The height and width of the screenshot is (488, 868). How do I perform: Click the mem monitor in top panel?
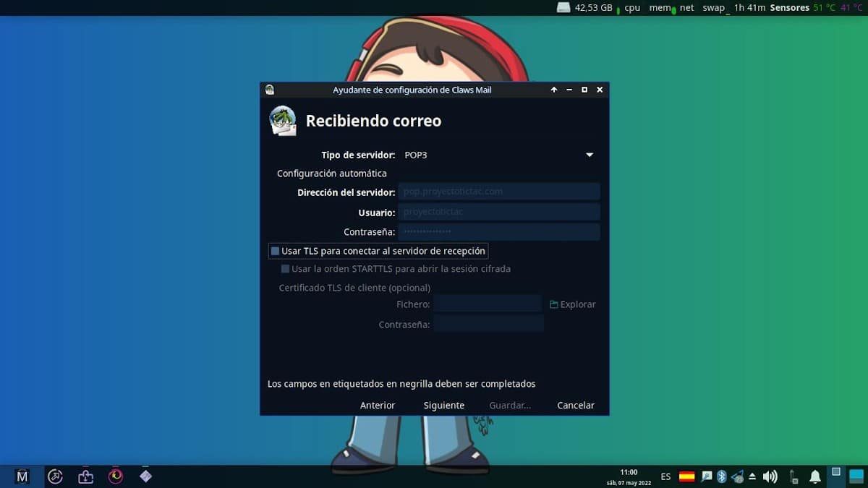(x=660, y=7)
